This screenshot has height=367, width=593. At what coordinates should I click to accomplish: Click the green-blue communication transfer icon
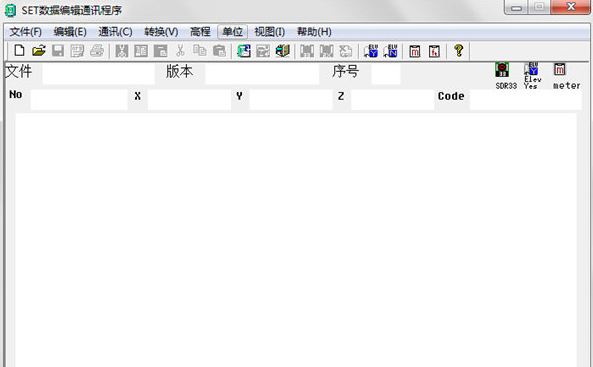click(244, 51)
